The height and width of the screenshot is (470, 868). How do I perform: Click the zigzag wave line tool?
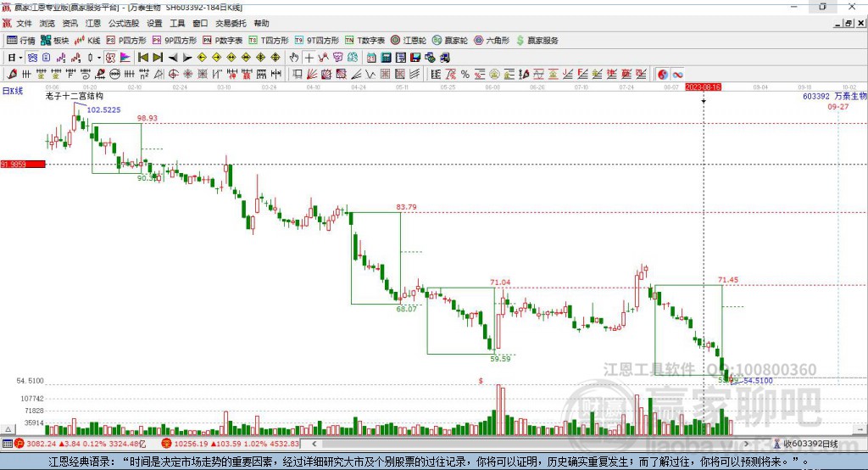pos(370,75)
